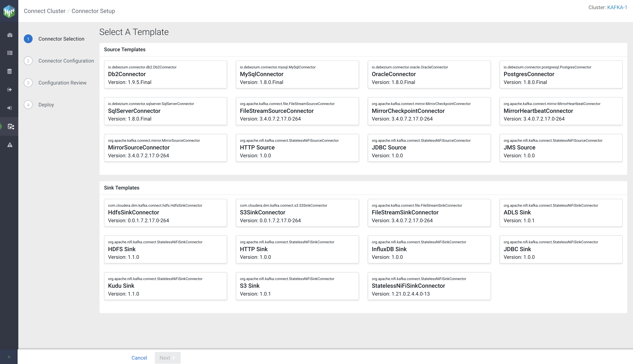Click the Streams Messaging Manager logo
The width and height of the screenshot is (633, 364).
pyautogui.click(x=9, y=11)
